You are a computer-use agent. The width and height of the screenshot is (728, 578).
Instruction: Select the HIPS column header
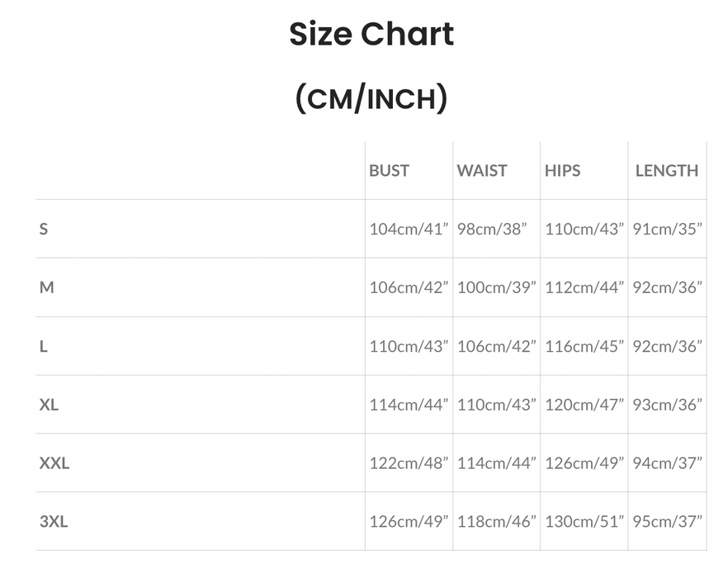click(x=562, y=171)
